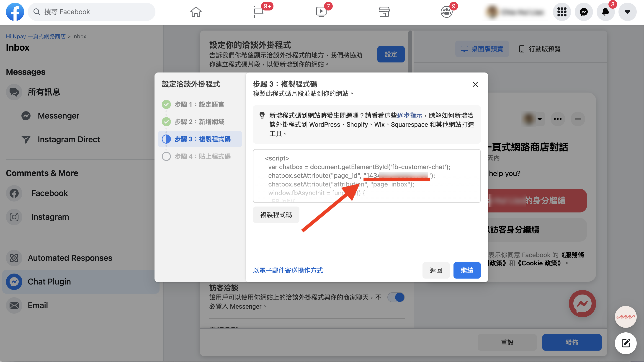Select 步驟 3：複製程式碼
Screen dimensions: 644x362
[200, 139]
